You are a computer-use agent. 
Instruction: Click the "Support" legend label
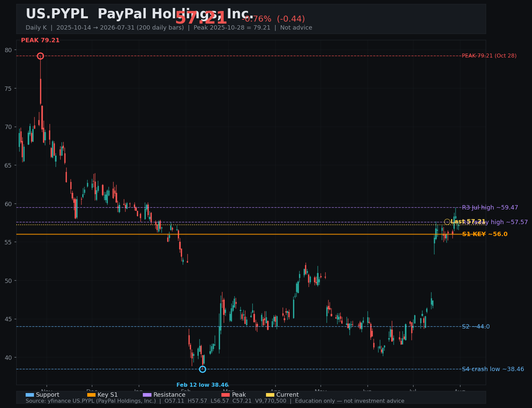point(48,395)
